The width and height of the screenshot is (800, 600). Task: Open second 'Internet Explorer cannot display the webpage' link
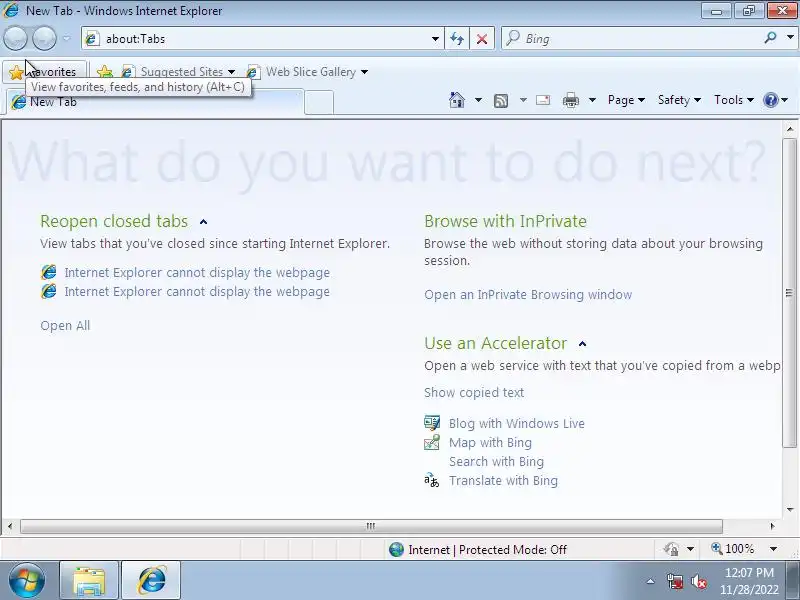point(197,292)
